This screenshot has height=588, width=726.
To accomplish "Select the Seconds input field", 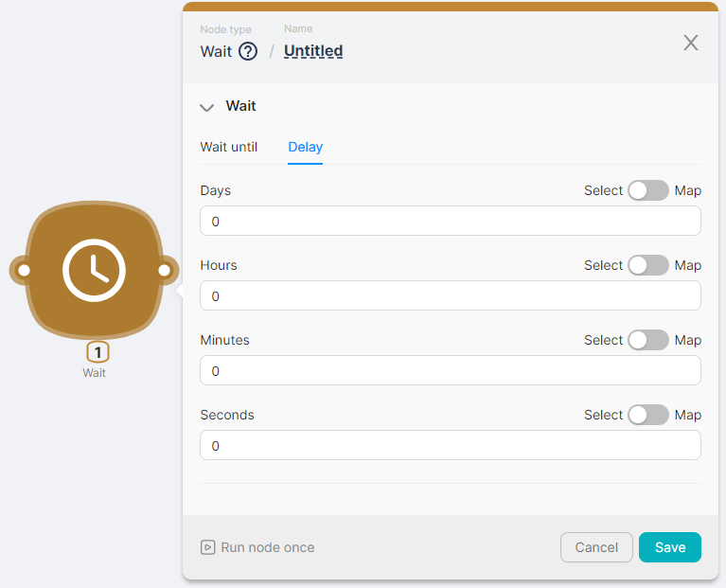I will coord(450,446).
